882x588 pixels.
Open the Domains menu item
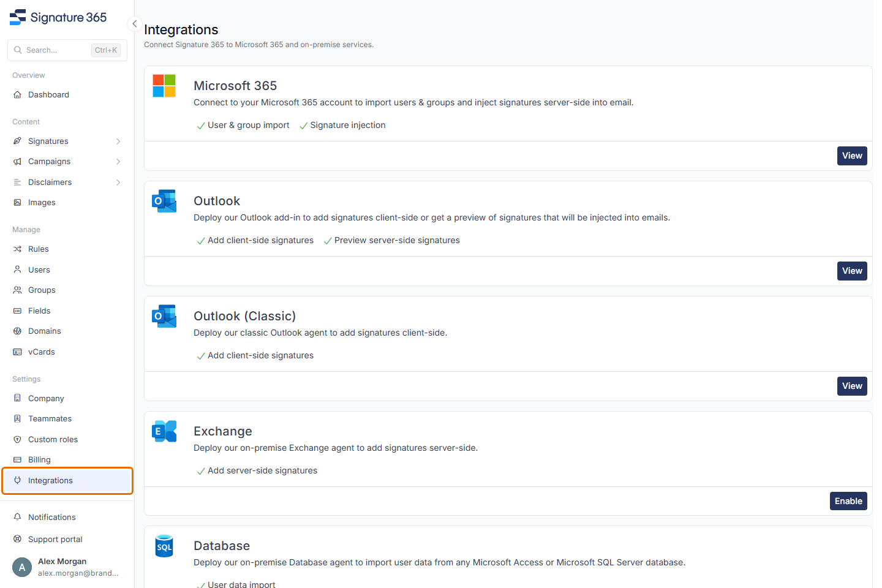(67, 331)
